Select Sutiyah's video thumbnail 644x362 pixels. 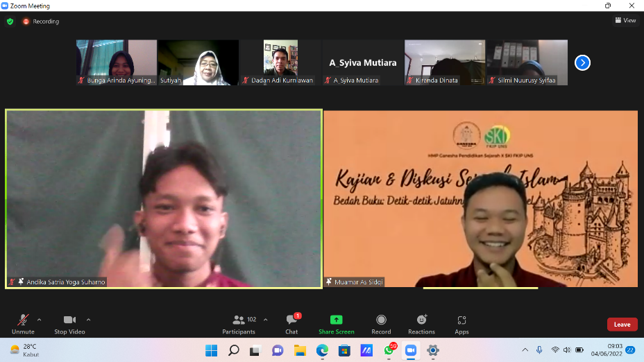coord(198,62)
